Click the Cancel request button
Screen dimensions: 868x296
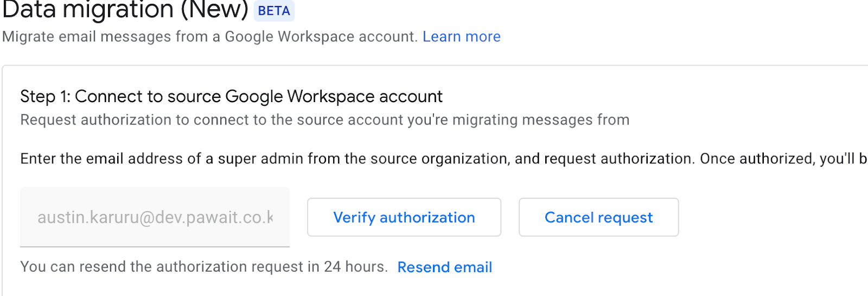[x=598, y=217]
